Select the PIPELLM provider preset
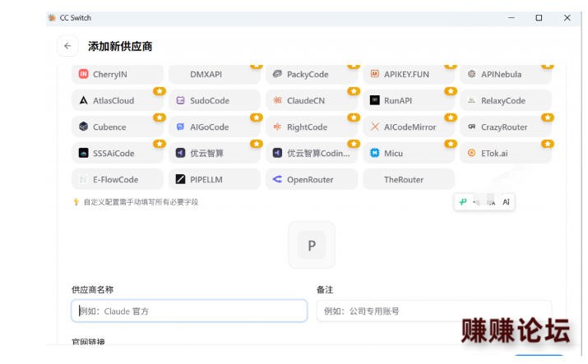Screen dimensions: 588x364 [215, 179]
